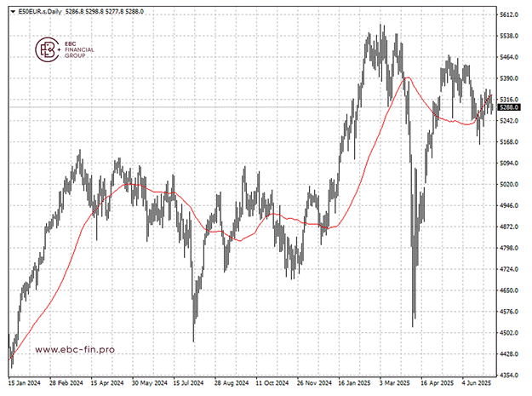The width and height of the screenshot is (532, 396).
Task: Click the 16 Apr 2025 date label
Action: click(437, 383)
